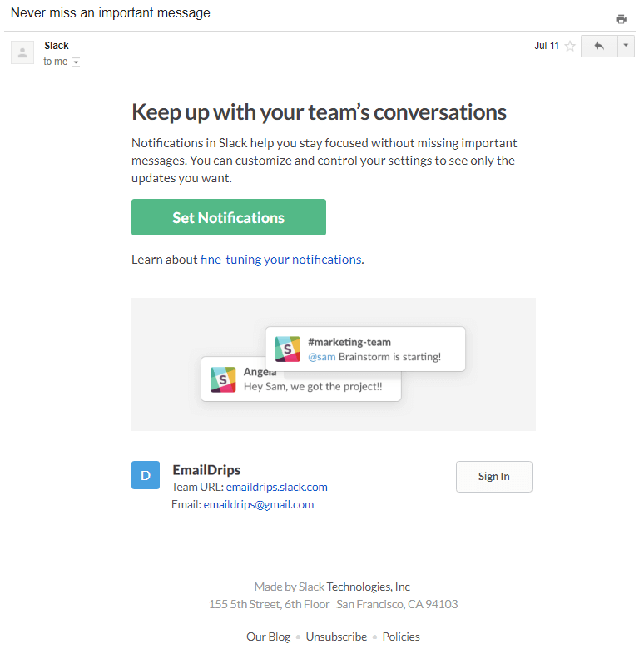
Task: Open the emaildrips.slack.com team URL
Action: point(276,487)
